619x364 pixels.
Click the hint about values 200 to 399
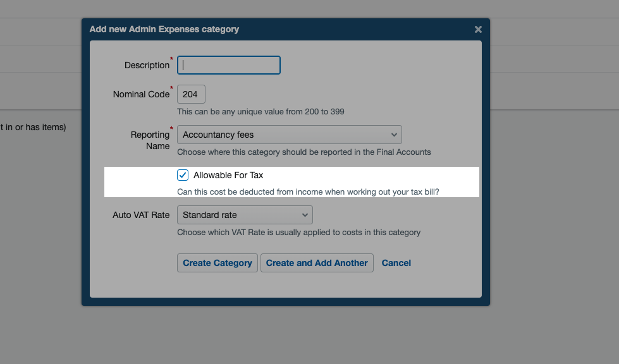coord(260,112)
